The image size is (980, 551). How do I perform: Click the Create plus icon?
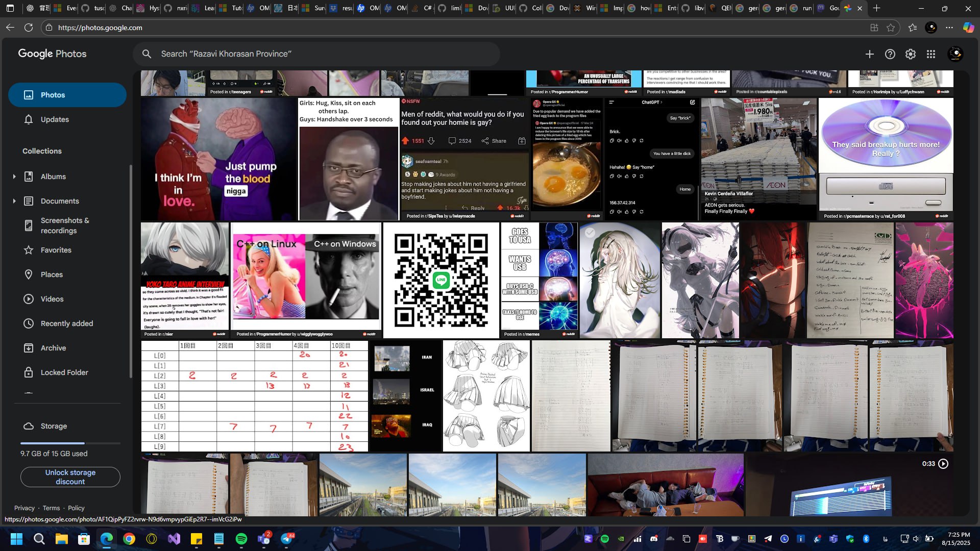pyautogui.click(x=869, y=54)
